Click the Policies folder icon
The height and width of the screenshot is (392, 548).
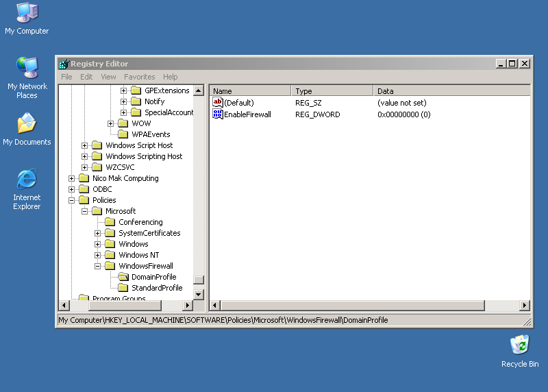coord(84,200)
